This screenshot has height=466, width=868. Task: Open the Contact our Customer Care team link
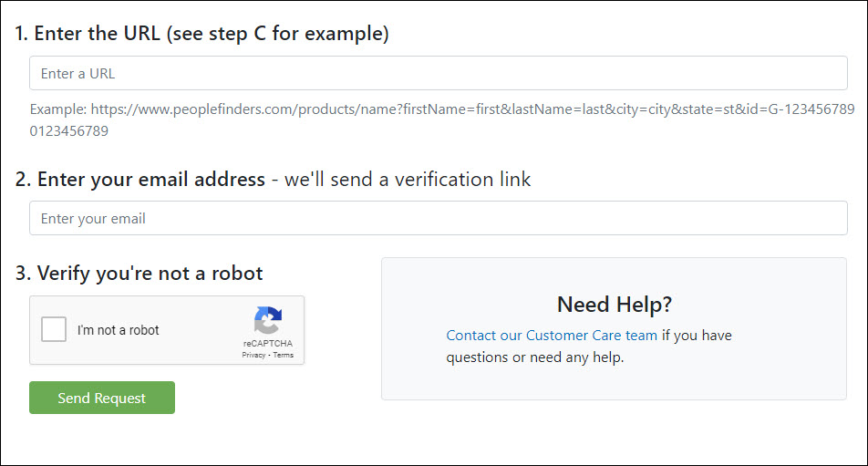pyautogui.click(x=552, y=336)
